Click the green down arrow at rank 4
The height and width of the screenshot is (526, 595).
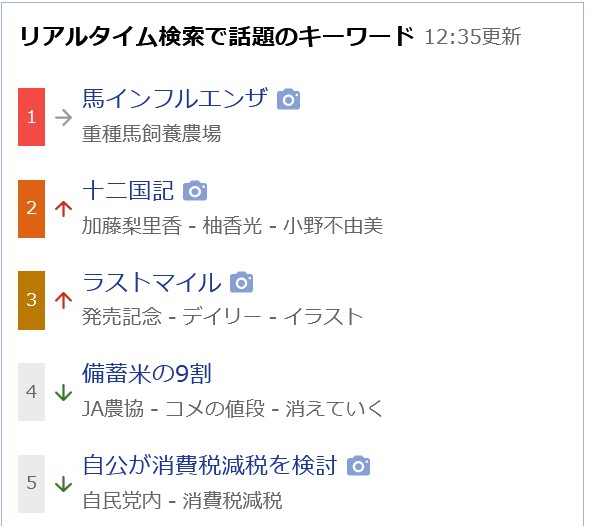point(63,392)
